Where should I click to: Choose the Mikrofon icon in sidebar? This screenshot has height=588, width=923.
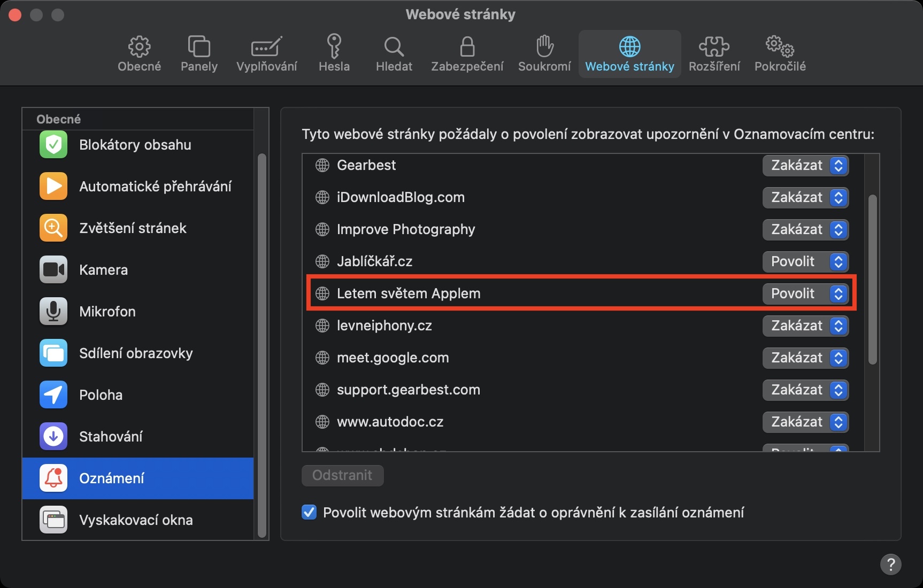pyautogui.click(x=53, y=312)
